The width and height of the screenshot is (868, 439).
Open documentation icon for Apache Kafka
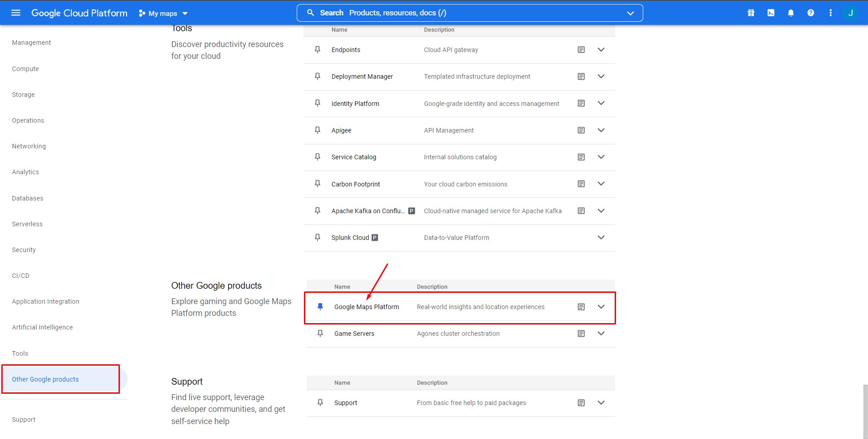click(x=581, y=211)
